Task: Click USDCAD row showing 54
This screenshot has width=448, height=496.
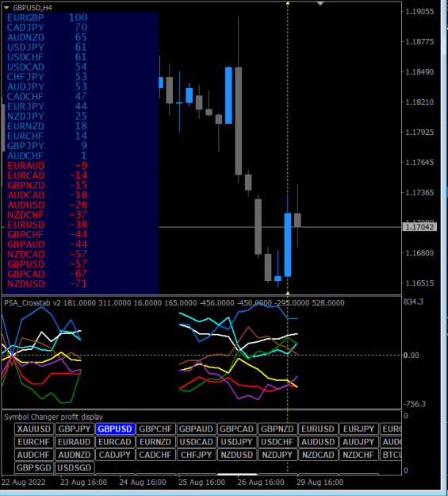Action: pos(47,67)
